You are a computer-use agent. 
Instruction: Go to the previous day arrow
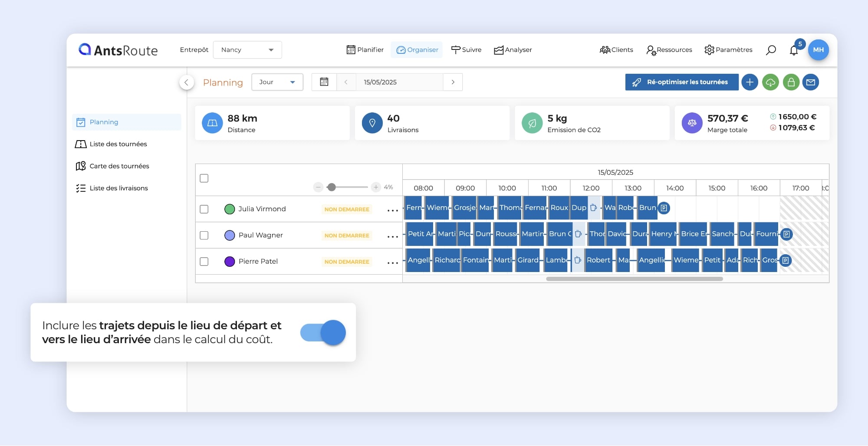click(346, 82)
